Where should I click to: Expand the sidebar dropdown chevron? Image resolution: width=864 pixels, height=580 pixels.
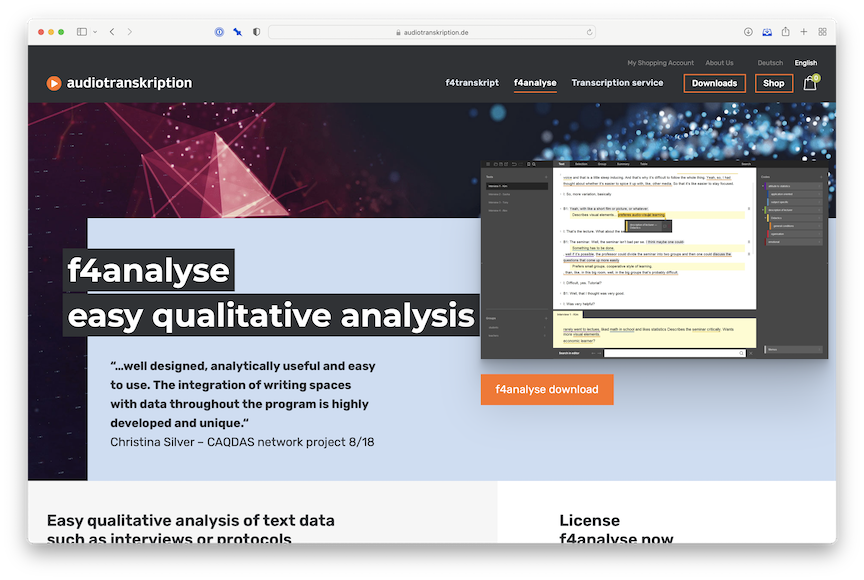tap(95, 32)
